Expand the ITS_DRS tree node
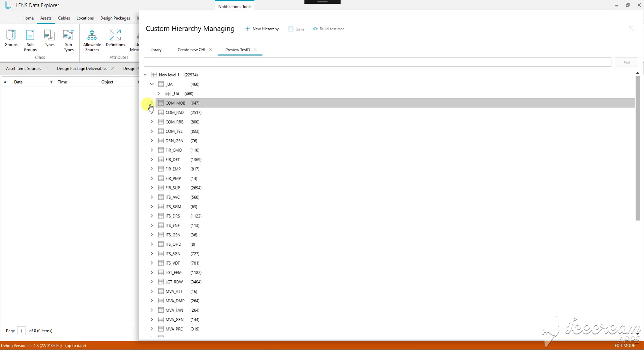The height and width of the screenshot is (350, 644). pos(152,216)
